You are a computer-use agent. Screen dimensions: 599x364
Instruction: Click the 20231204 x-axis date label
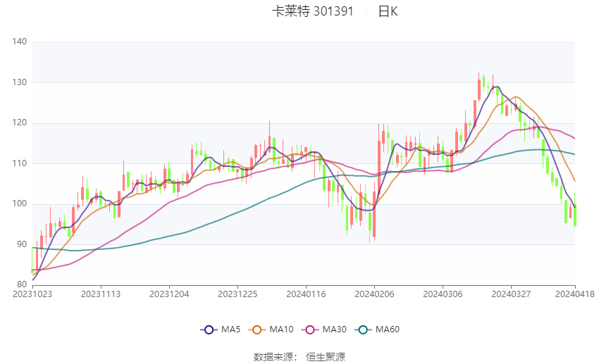coord(169,294)
